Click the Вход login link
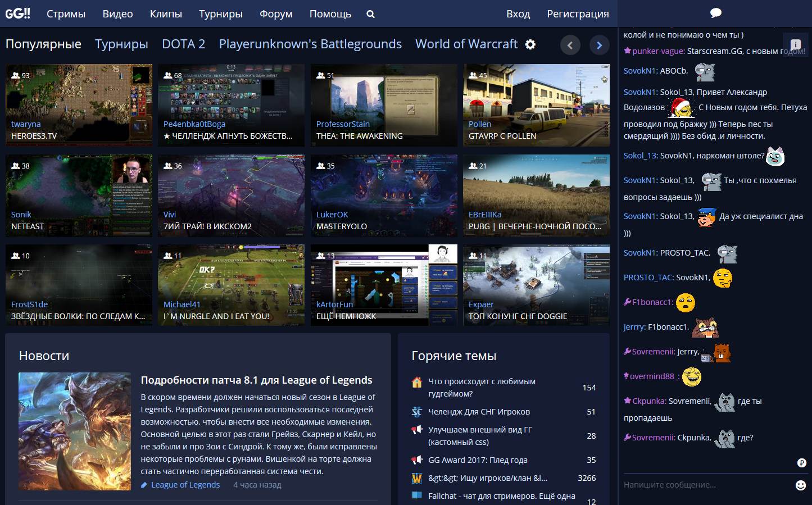Image resolution: width=812 pixels, height=505 pixels. (x=518, y=13)
